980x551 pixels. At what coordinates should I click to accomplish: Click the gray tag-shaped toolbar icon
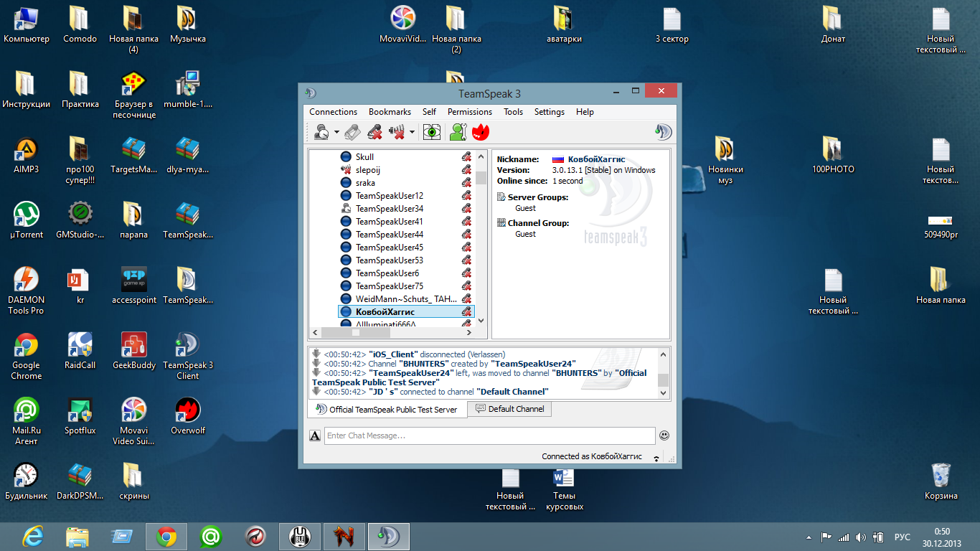tap(352, 132)
